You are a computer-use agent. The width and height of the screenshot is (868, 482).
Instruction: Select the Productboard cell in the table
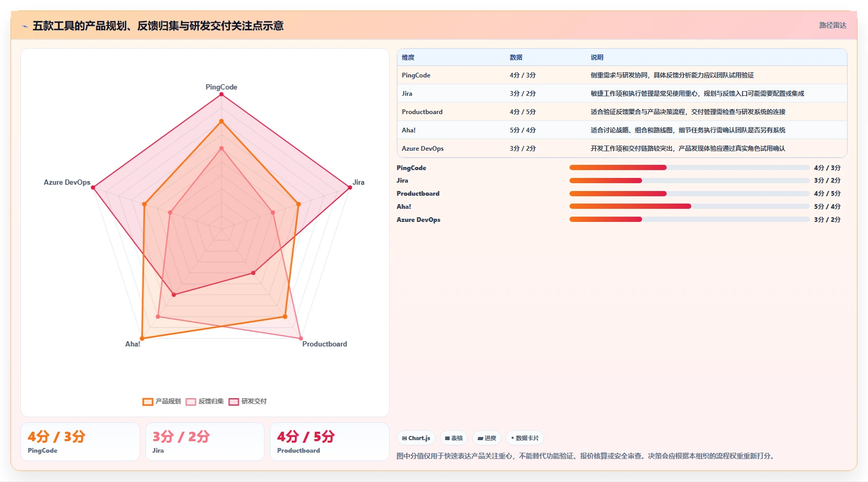tap(422, 112)
